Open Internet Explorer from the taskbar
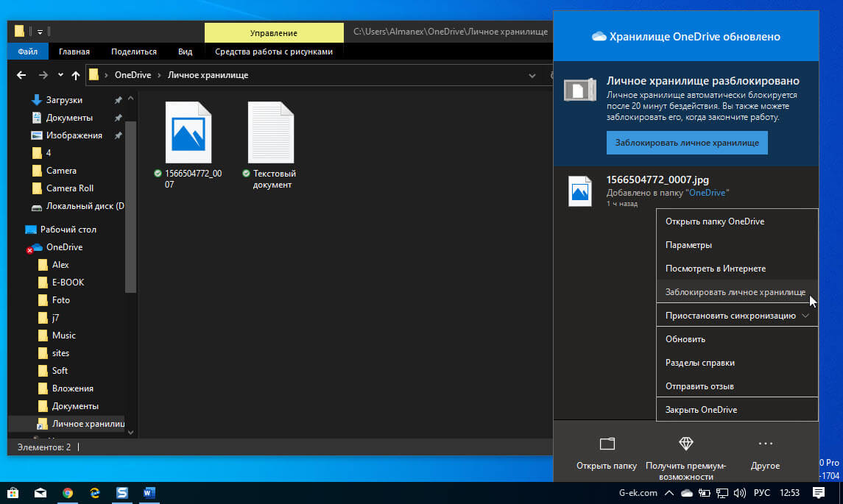The width and height of the screenshot is (843, 504). (x=95, y=493)
